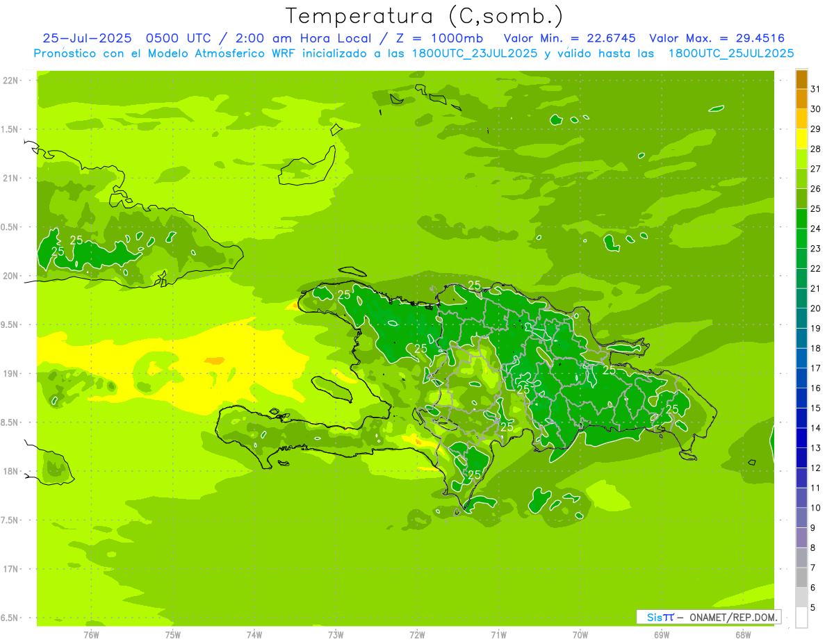Click the "17N" latitude label
Viewport: 834px width, 644px height.
click(x=12, y=569)
